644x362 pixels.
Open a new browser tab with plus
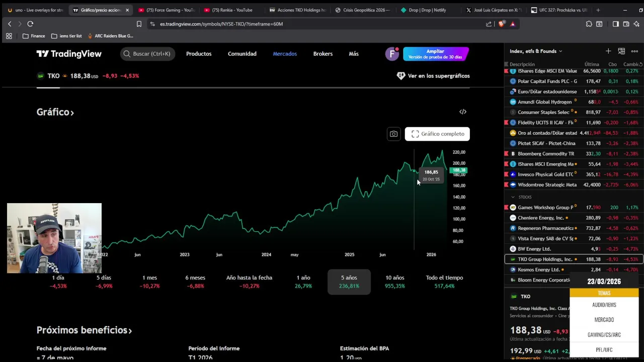point(598,10)
